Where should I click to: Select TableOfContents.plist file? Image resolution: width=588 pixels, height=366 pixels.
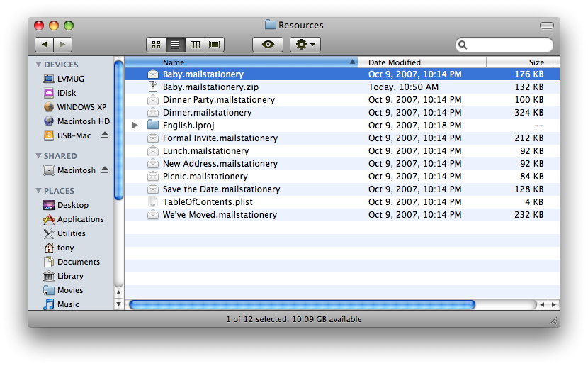coord(207,202)
